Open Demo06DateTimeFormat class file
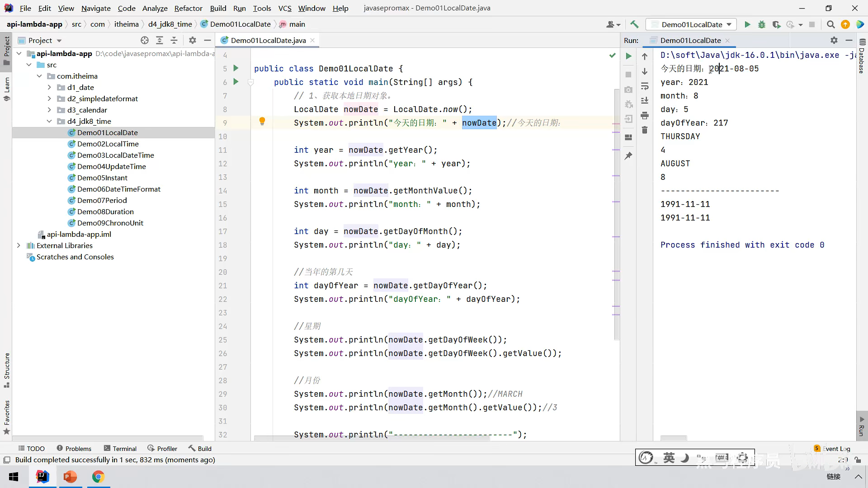Viewport: 868px width, 488px height. [x=118, y=189]
